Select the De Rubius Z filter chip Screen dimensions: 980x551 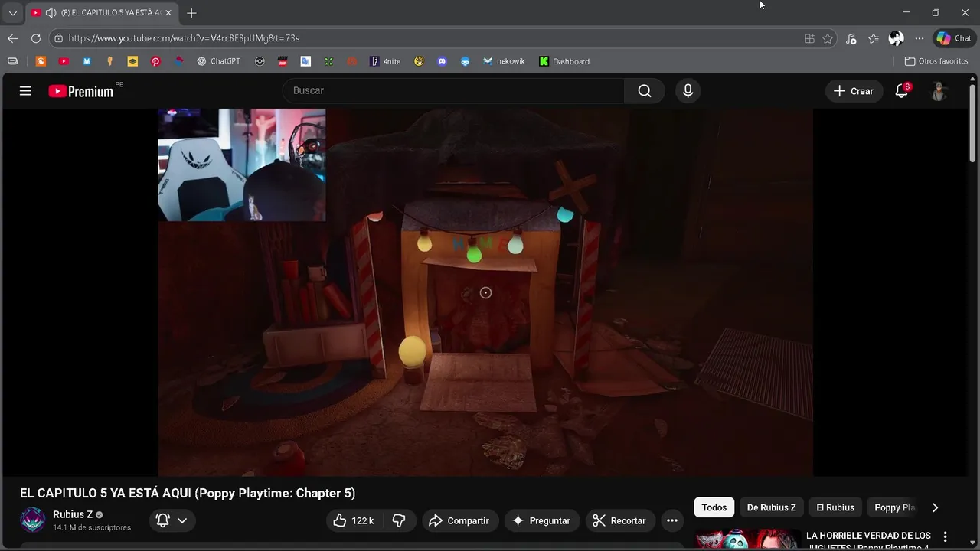tap(772, 507)
